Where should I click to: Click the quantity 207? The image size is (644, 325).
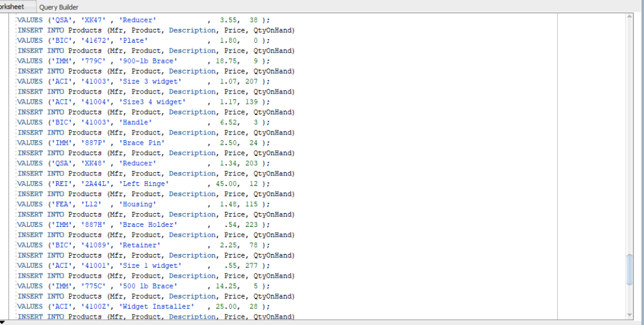pos(252,82)
